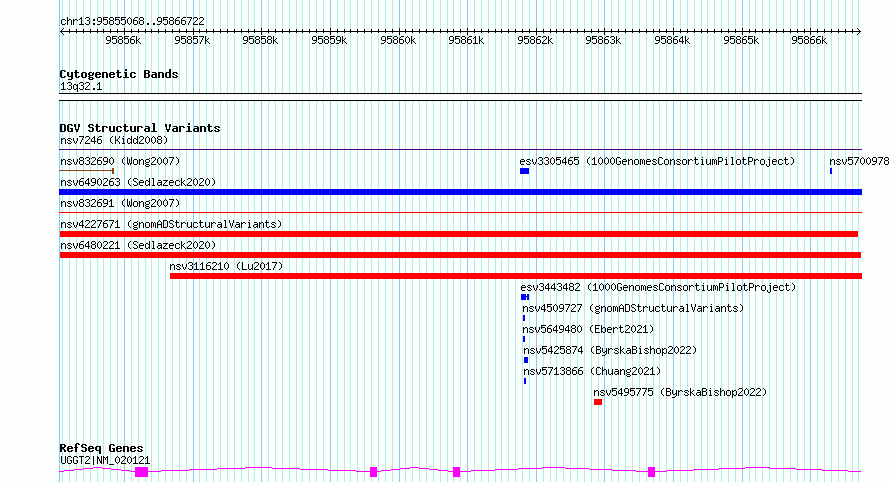Open the RefSeq Genes track title
This screenshot has width=890, height=482.
click(102, 449)
